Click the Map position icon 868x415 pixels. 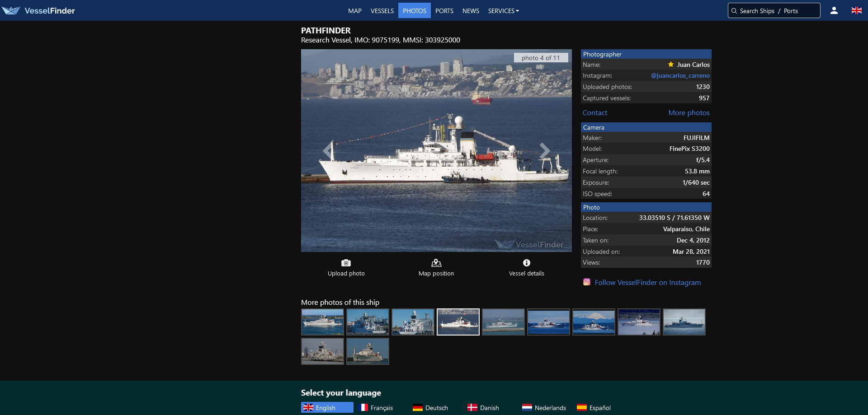click(x=436, y=263)
